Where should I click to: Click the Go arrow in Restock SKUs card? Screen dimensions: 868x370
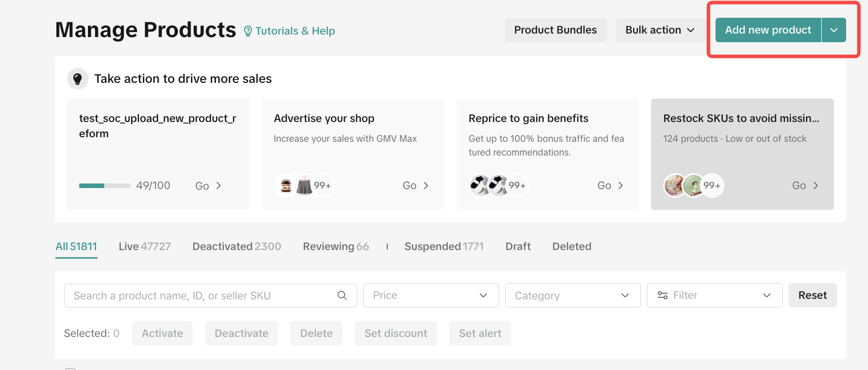tap(815, 186)
